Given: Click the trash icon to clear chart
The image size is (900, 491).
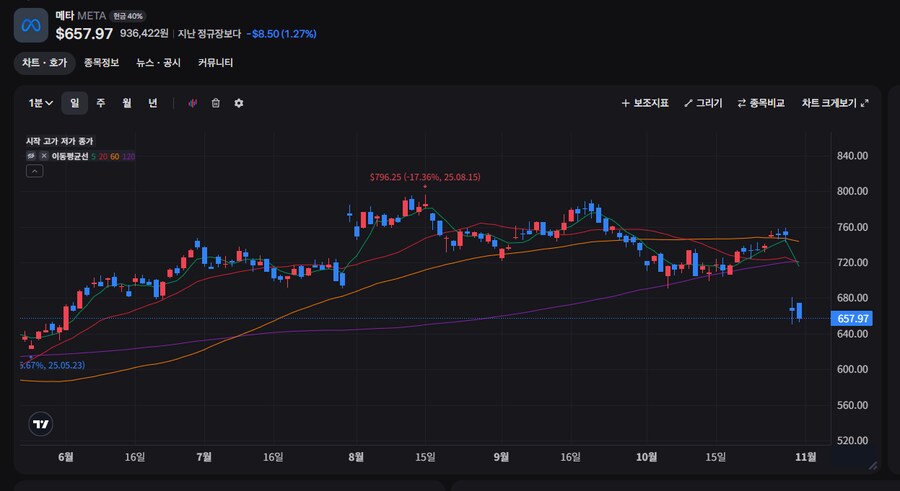Looking at the screenshot, I should (215, 103).
